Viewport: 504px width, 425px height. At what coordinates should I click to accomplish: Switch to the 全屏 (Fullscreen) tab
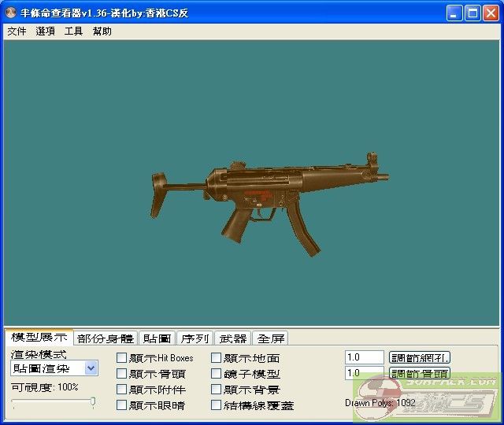pyautogui.click(x=269, y=338)
